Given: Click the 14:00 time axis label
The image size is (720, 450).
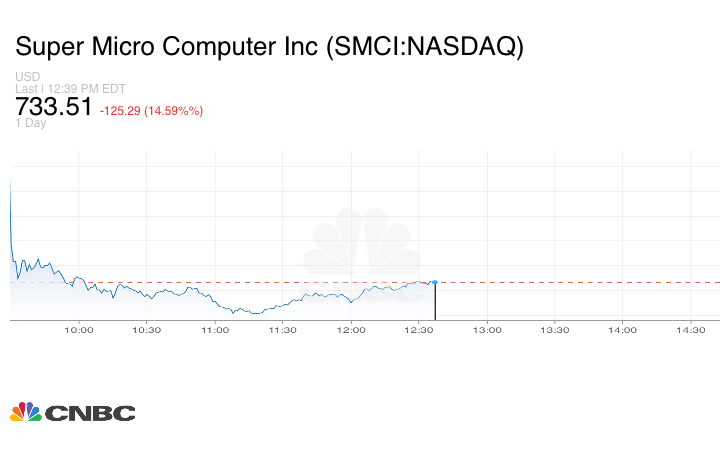Looking at the screenshot, I should click(623, 330).
